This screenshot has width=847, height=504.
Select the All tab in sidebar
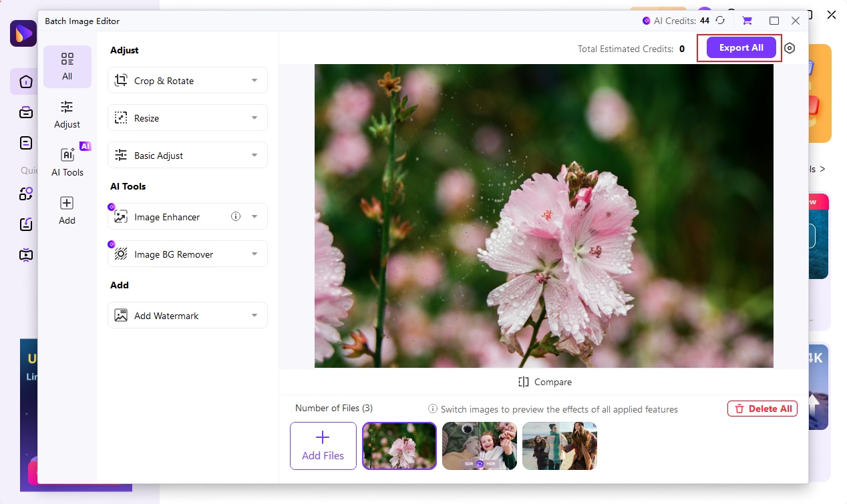pos(67,67)
